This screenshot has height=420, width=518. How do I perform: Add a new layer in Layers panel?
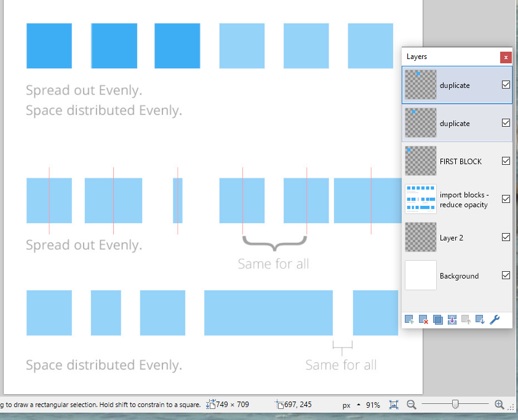coord(409,320)
